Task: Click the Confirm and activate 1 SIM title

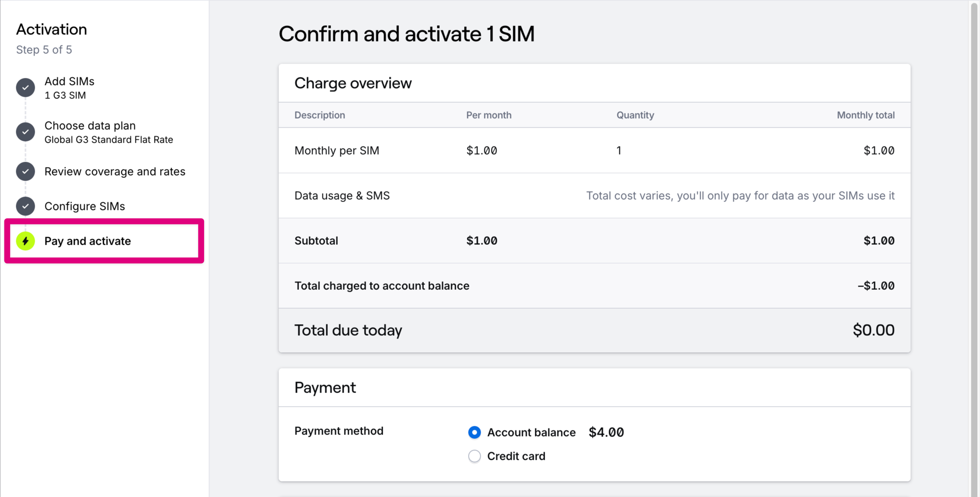Action: [x=406, y=34]
